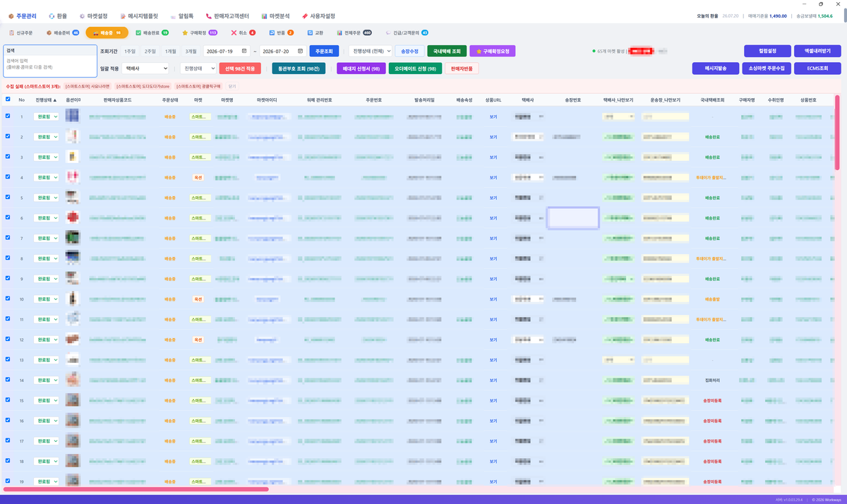
Task: Open the 완료됨 status dropdown in row 1
Action: (47, 117)
